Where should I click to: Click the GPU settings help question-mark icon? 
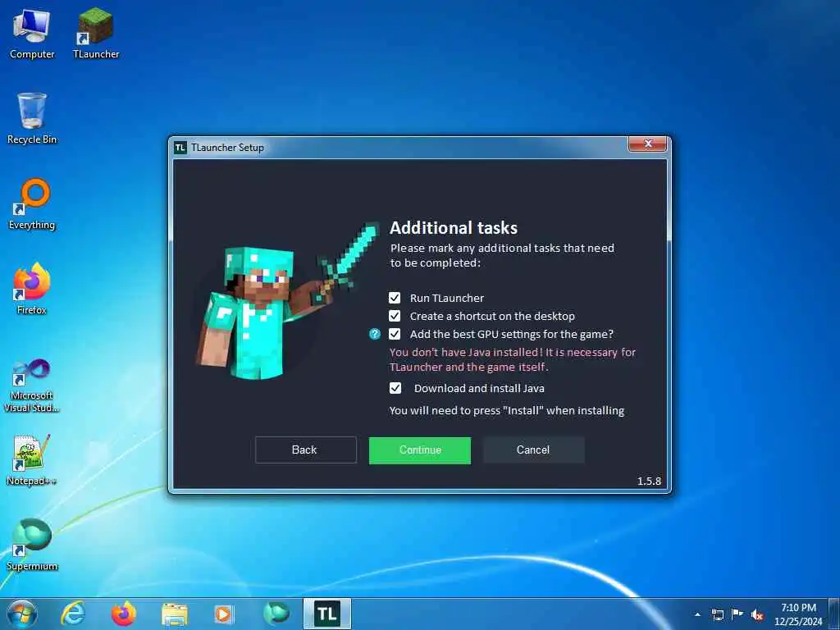(375, 334)
